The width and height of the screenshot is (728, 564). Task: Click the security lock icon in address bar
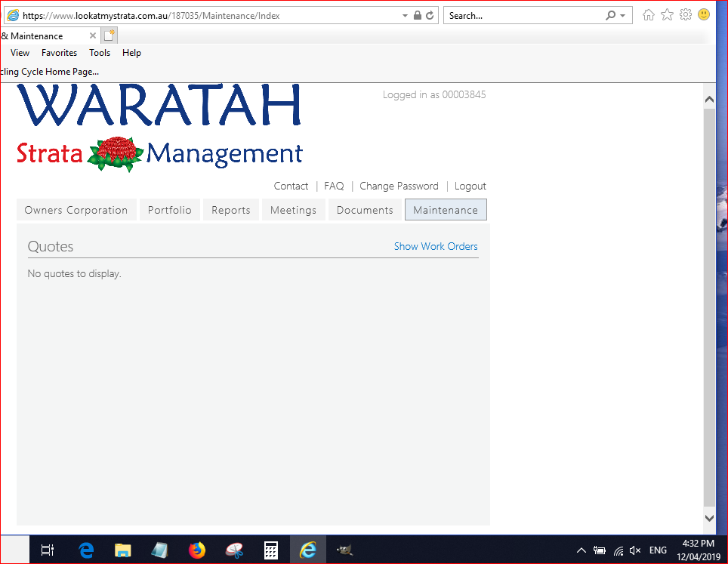click(418, 15)
